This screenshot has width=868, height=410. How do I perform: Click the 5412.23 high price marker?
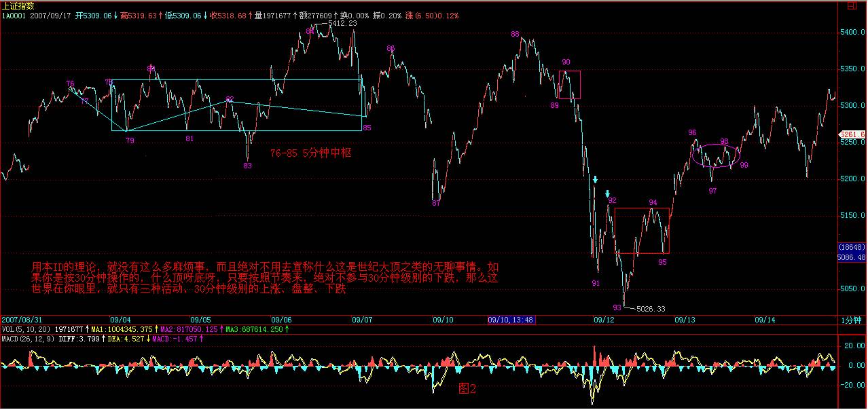click(342, 23)
